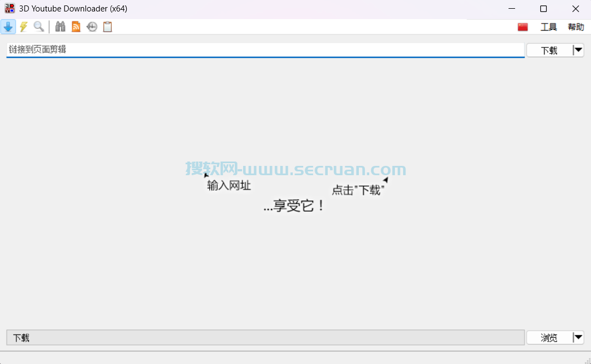This screenshot has height=364, width=591.
Task: Click the 点击"下载" hint text
Action: click(358, 190)
